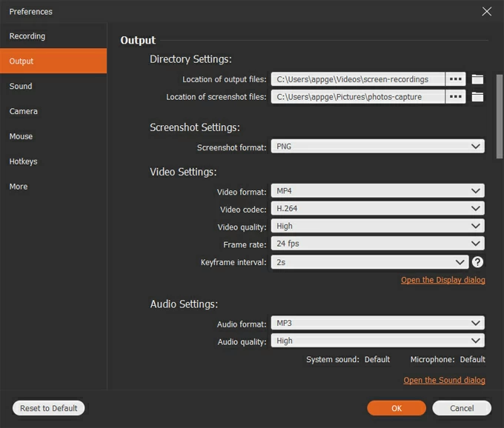
Task: Click the System sound Default value
Action: coord(377,359)
